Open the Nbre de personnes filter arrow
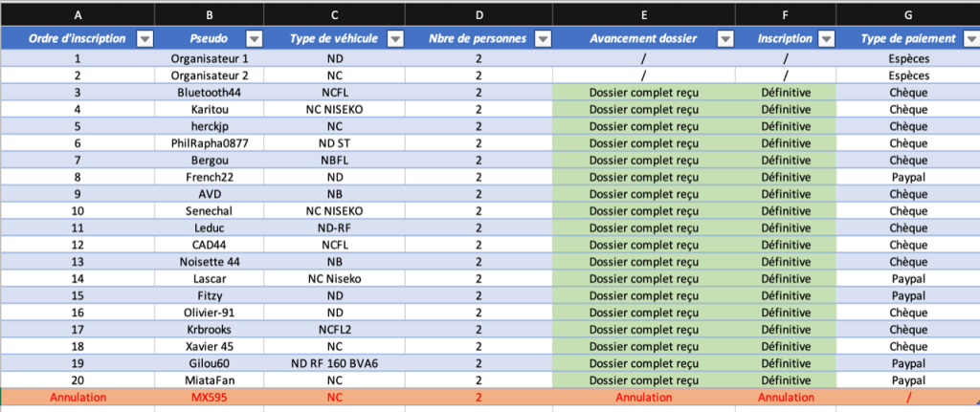The width and height of the screenshot is (980, 412). coord(543,38)
